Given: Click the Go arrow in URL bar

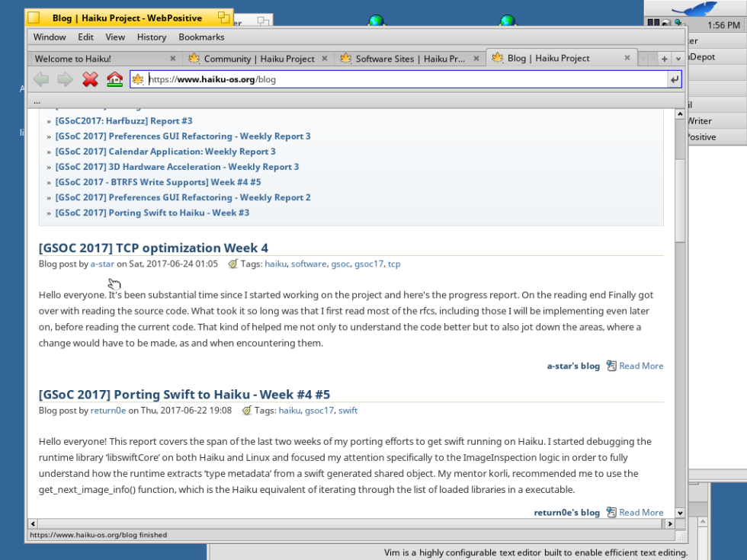Looking at the screenshot, I should coord(674,79).
